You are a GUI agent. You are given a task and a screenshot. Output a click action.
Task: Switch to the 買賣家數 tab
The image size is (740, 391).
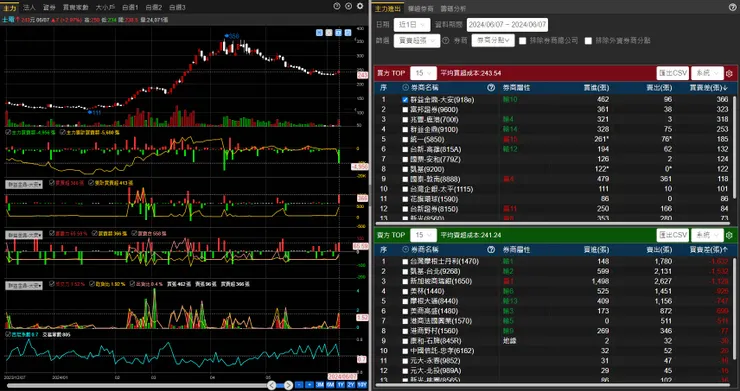[x=76, y=7]
